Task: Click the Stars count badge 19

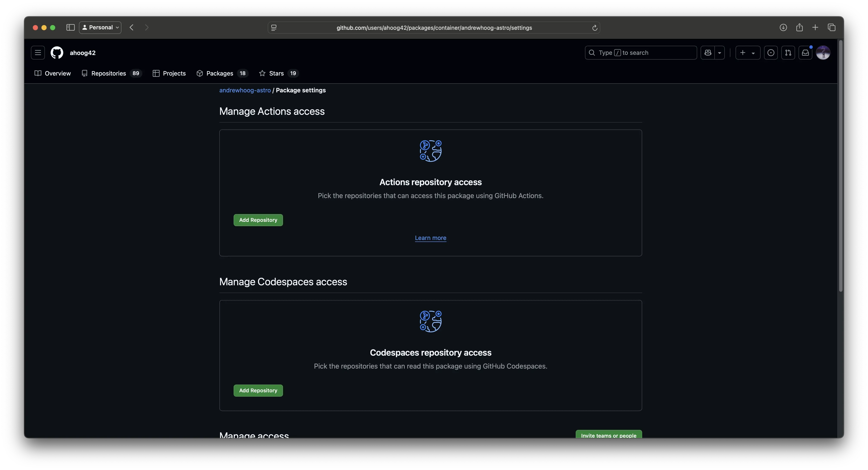Action: pyautogui.click(x=293, y=73)
